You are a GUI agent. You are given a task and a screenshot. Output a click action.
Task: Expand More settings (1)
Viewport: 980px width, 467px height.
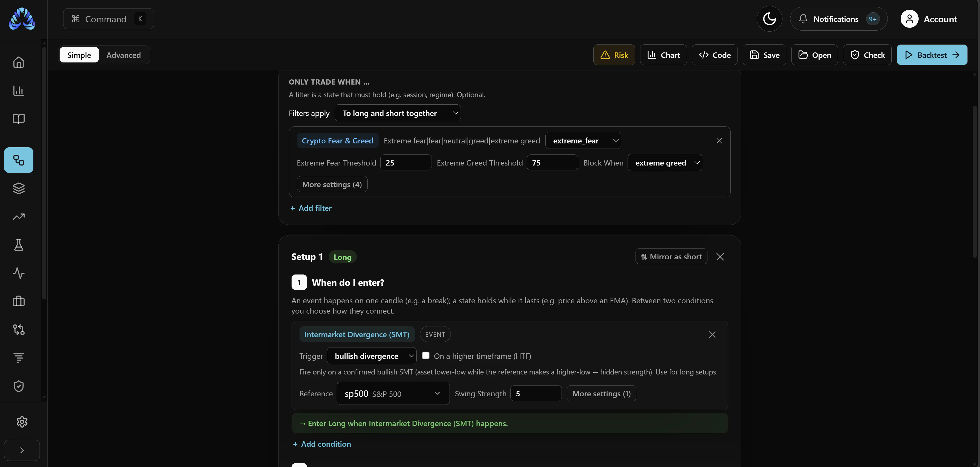(601, 393)
